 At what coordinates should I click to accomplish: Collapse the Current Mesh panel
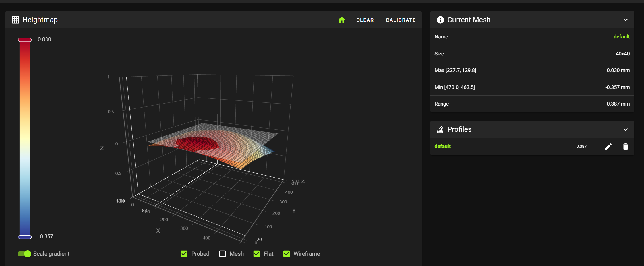tap(626, 20)
